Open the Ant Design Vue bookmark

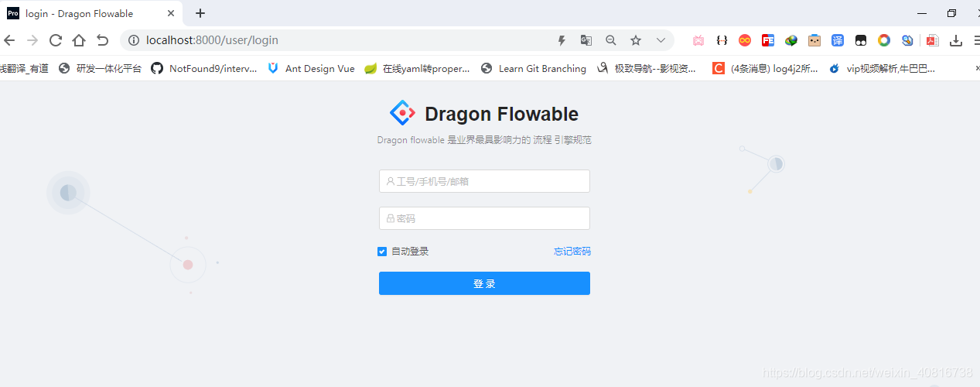311,68
